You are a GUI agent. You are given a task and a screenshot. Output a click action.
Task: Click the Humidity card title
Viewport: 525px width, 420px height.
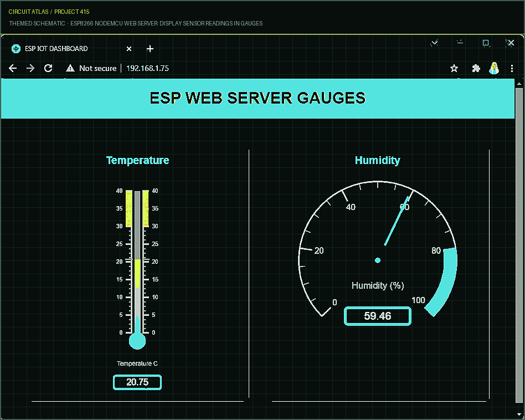(377, 161)
